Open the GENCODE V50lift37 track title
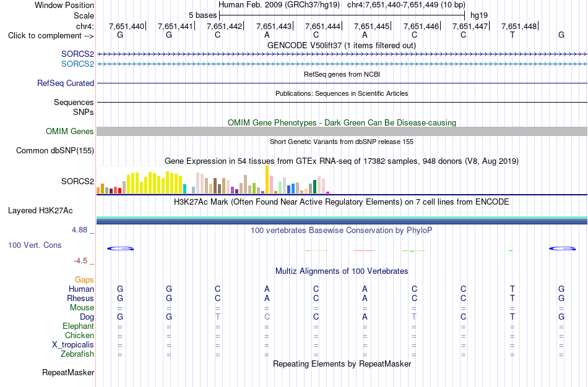Image resolution: width=588 pixels, height=387 pixels. tap(341, 45)
